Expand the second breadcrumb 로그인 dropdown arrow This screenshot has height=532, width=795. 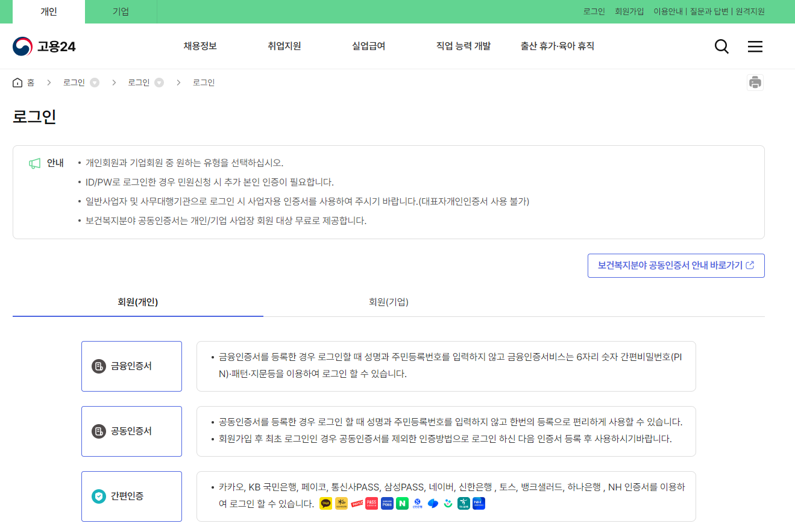(159, 82)
